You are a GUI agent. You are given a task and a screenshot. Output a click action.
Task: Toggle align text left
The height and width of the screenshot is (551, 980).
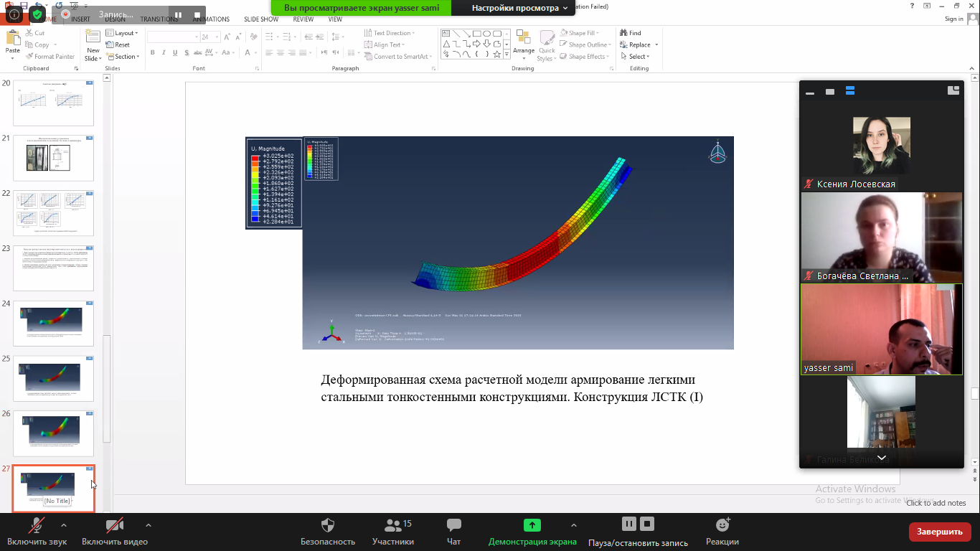click(269, 53)
